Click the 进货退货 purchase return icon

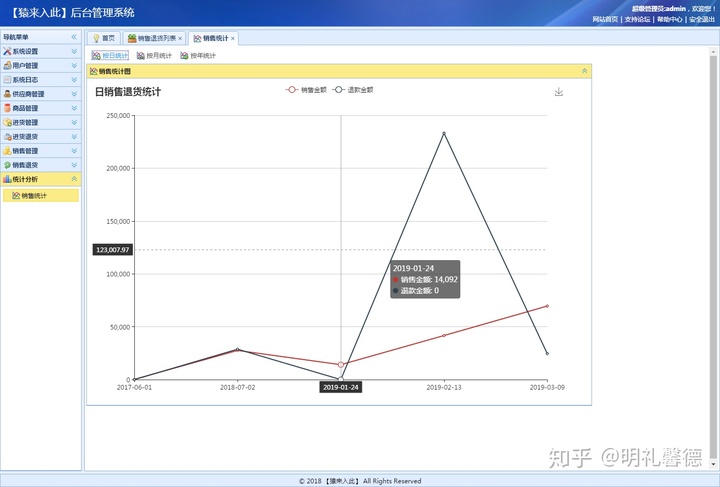coord(7,137)
